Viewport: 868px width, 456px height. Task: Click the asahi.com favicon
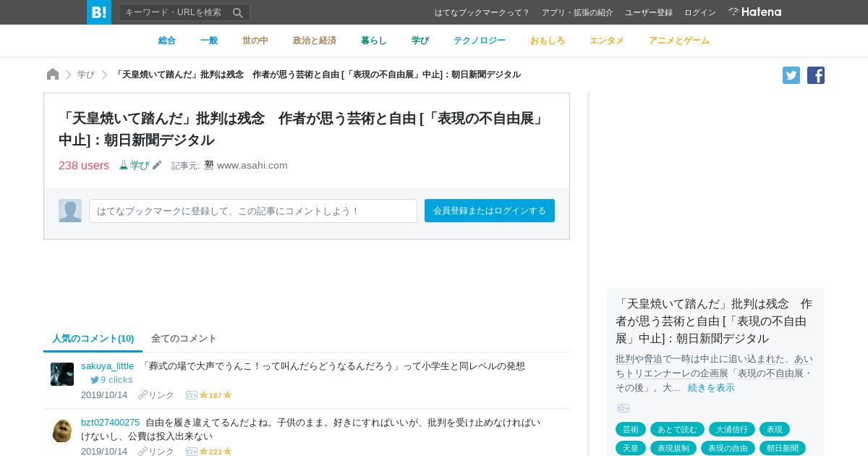point(209,165)
